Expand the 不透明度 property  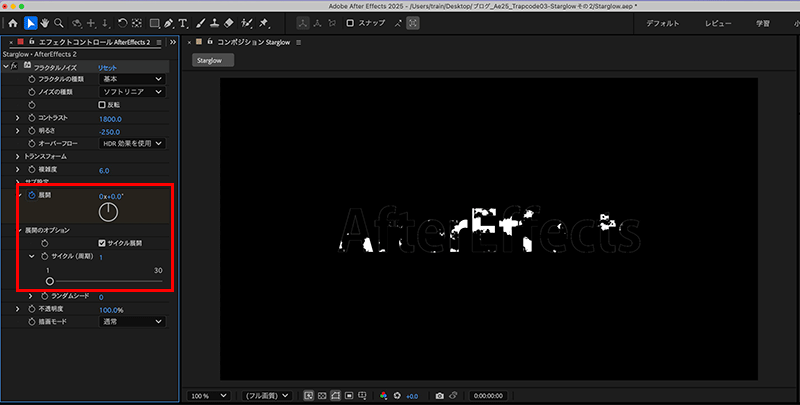(17, 309)
